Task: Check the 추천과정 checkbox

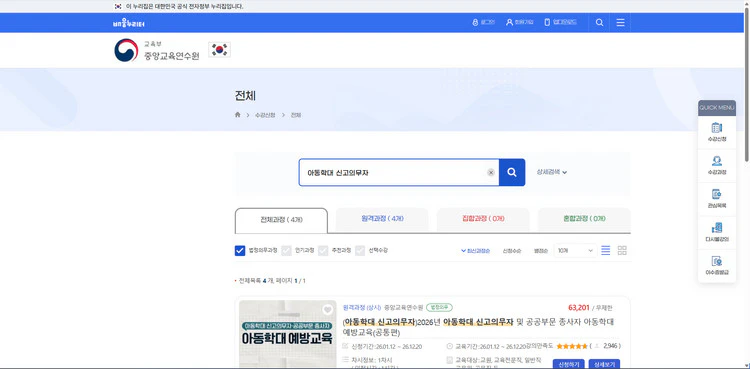Action: 323,250
